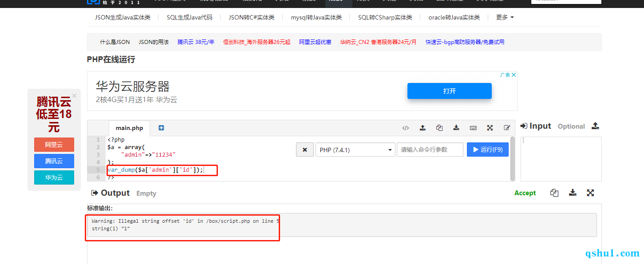Open the 什么是JSON link
The width and height of the screenshot is (644, 264).
click(x=115, y=42)
